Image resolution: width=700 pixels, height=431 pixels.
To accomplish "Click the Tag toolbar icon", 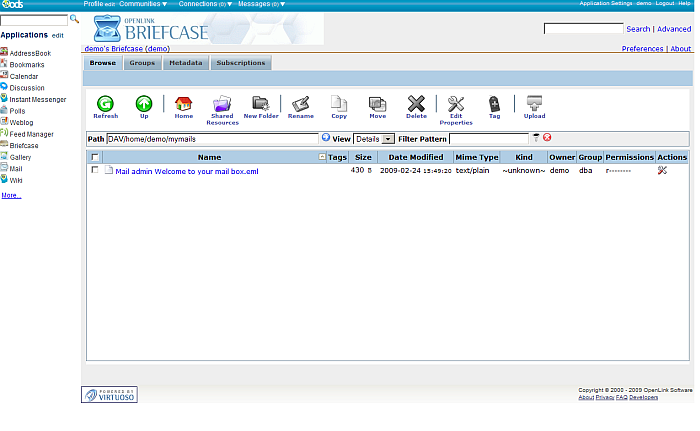I will click(x=494, y=103).
